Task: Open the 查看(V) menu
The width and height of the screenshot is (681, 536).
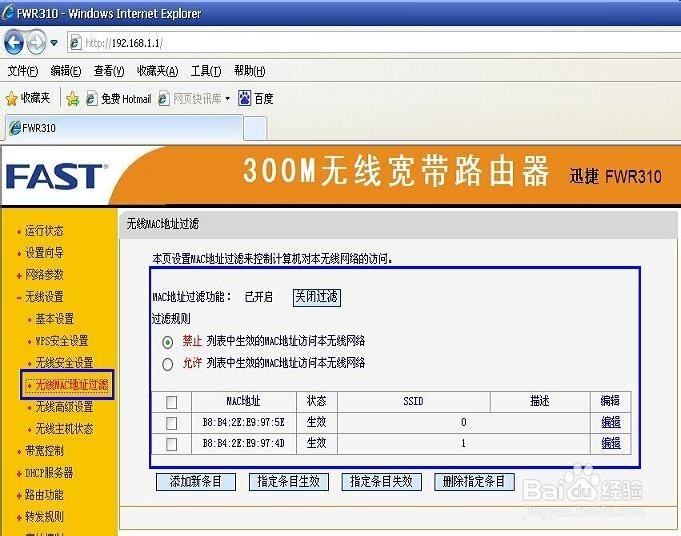Action: [109, 71]
